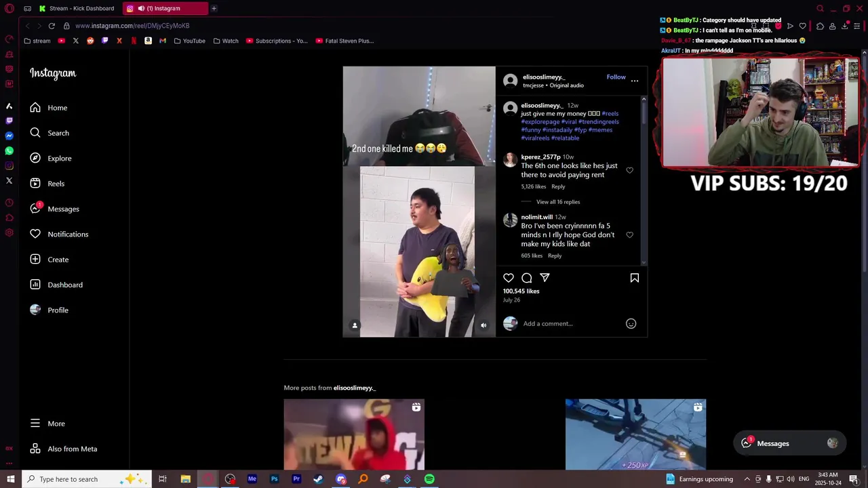Viewport: 868px width, 488px height.
Task: Click the address bar URL
Action: tap(132, 26)
